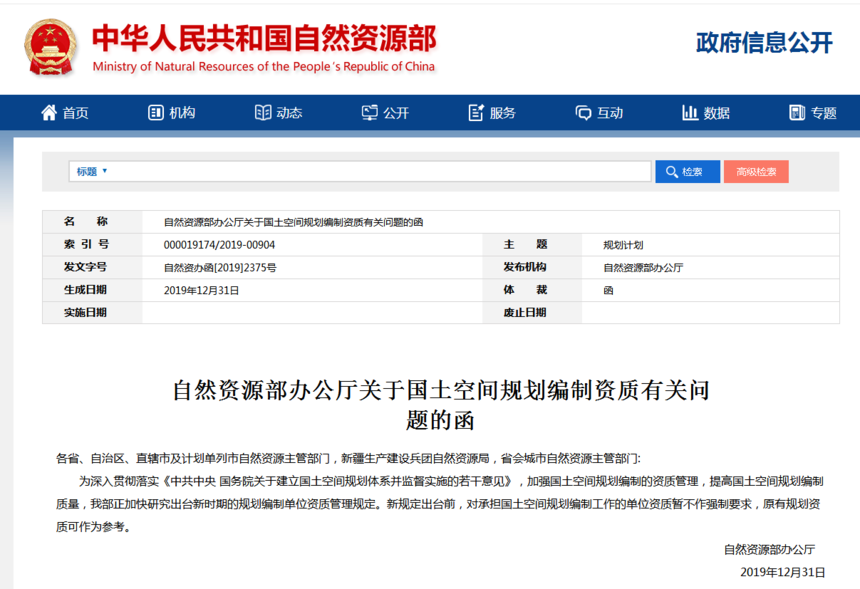Click the 机构 document icon
Viewport: 860px width, 589px height.
156,112
